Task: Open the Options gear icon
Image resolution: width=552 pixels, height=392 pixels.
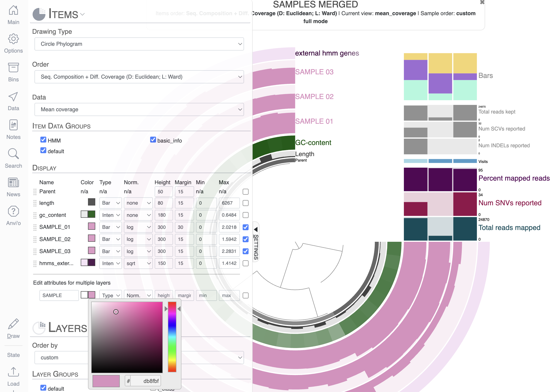Action: coord(13,39)
